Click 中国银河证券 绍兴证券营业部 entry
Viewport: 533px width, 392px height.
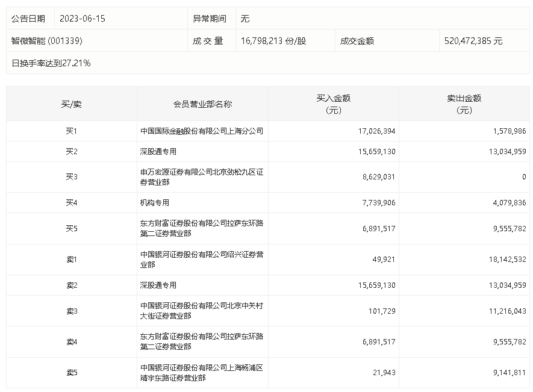202,260
